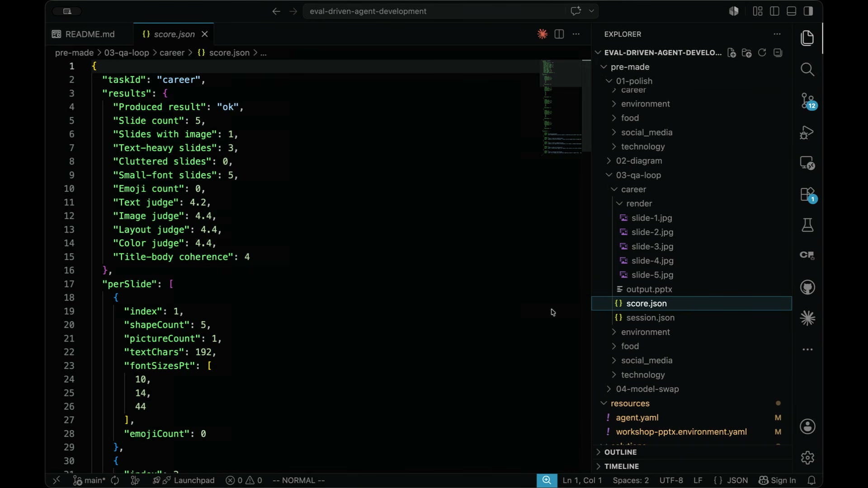Screen dimensions: 868x488
Task: Go to Ln 1, Col 1 position
Action: pyautogui.click(x=582, y=480)
